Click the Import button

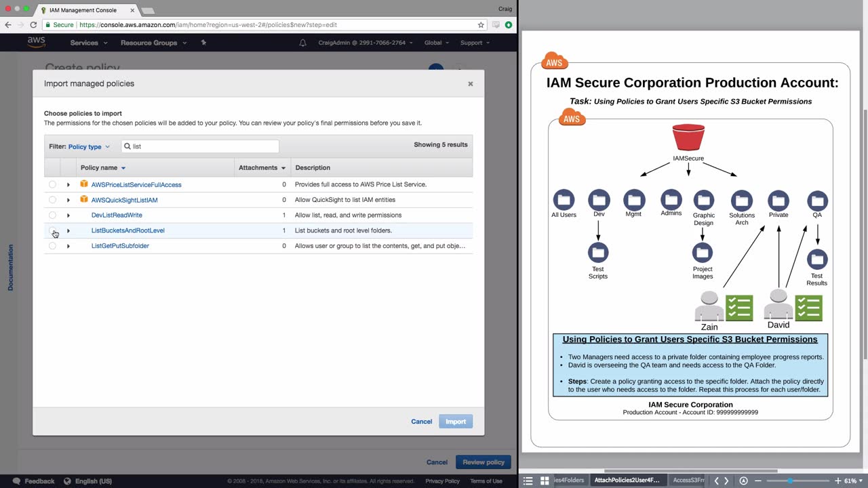click(x=456, y=422)
